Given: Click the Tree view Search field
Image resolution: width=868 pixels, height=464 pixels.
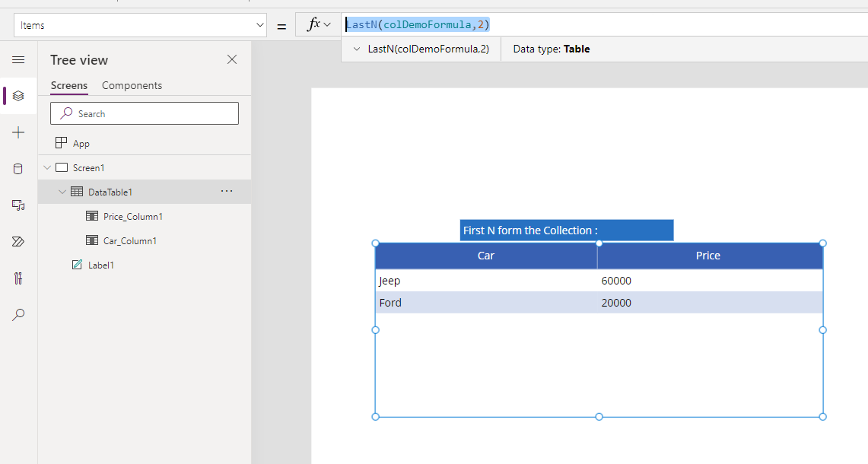Looking at the screenshot, I should pos(145,113).
